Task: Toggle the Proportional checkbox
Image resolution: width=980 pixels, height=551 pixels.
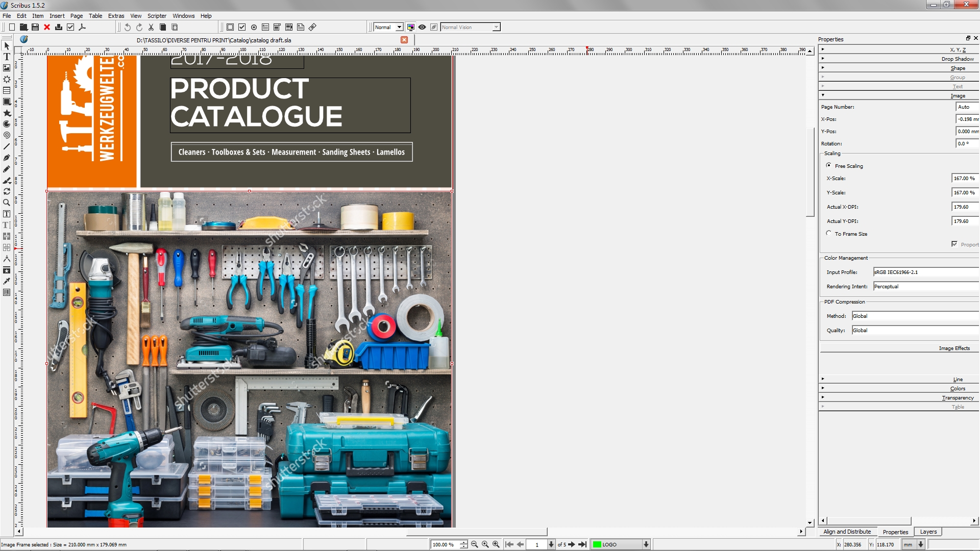Action: tap(954, 244)
